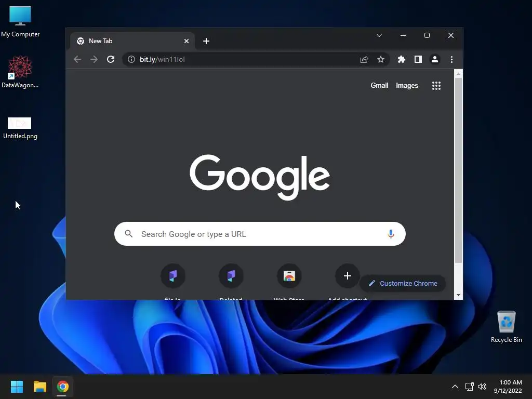Image resolution: width=532 pixels, height=399 pixels.
Task: Focus the Search Google or type a URL box
Action: click(260, 234)
